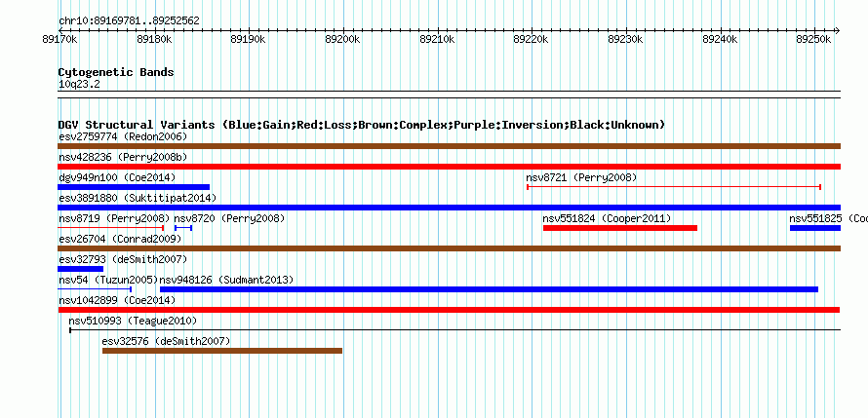Select the brown esv32576 complex bar

(x=222, y=351)
